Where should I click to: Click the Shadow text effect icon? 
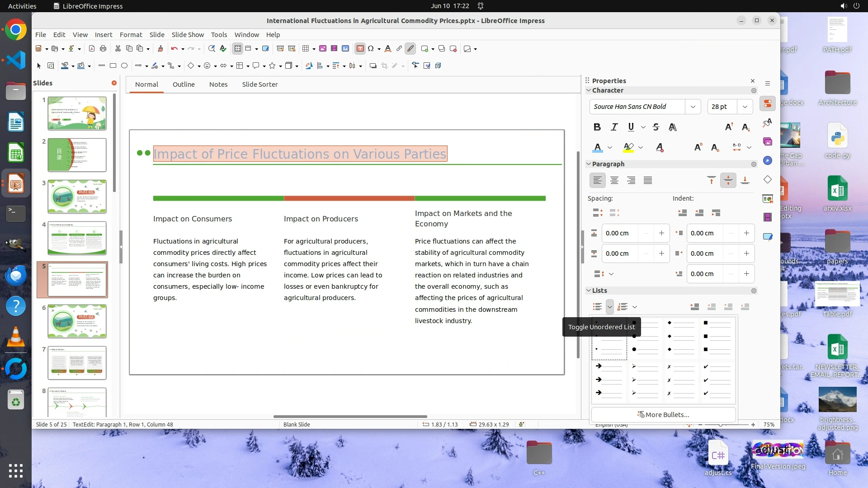coord(673,127)
